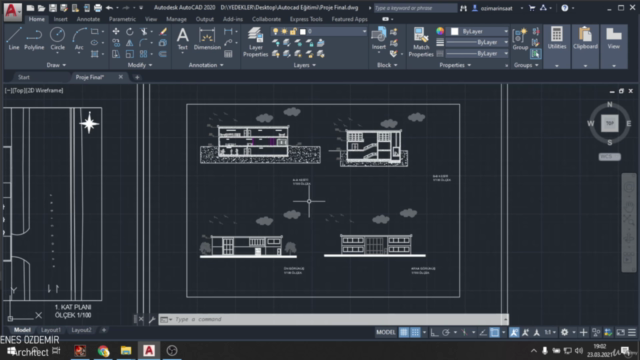The width and height of the screenshot is (640, 360).
Task: Click the Plot printer icon
Action: click(98, 8)
